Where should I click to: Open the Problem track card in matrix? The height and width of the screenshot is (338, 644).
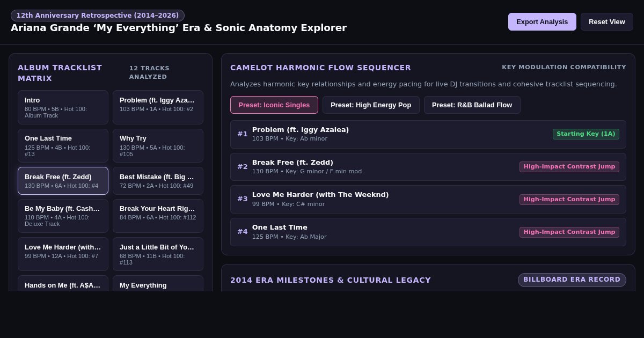click(x=158, y=107)
